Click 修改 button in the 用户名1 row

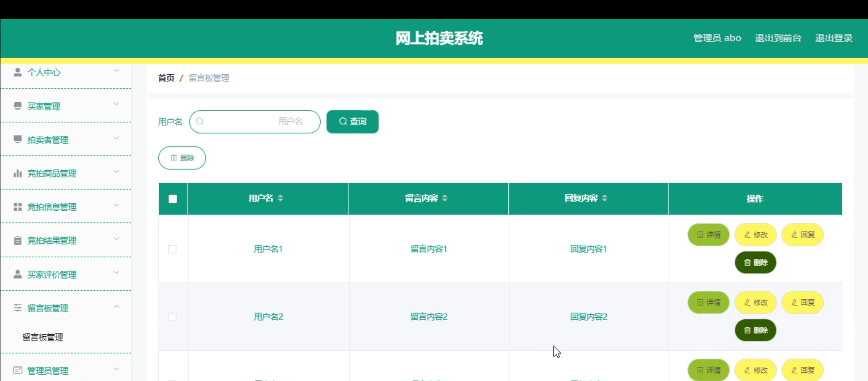755,235
